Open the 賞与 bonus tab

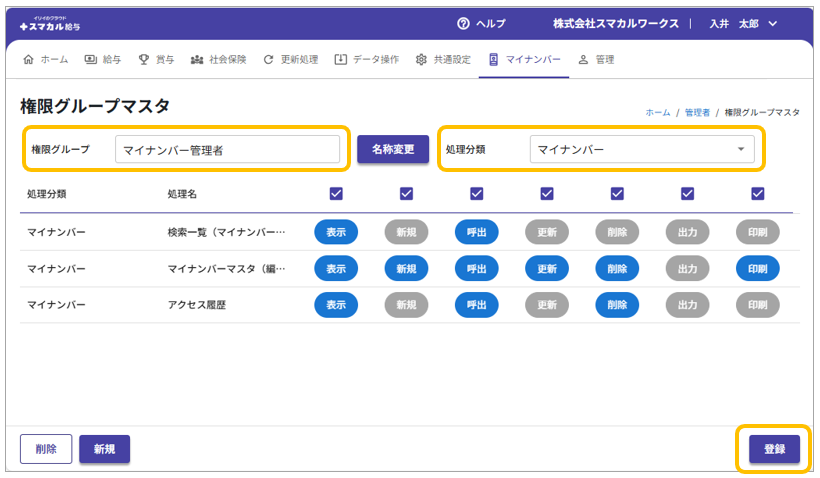click(156, 59)
